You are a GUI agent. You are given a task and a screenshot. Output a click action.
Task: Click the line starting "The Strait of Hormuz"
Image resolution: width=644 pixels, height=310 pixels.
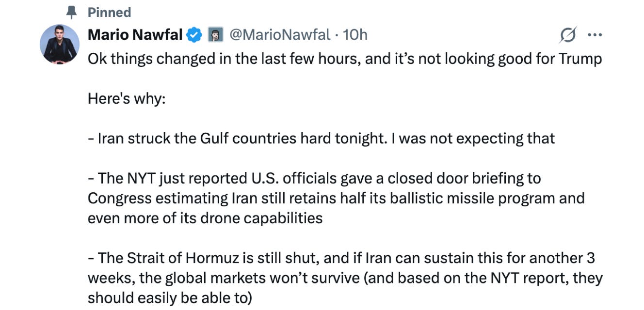(x=341, y=258)
